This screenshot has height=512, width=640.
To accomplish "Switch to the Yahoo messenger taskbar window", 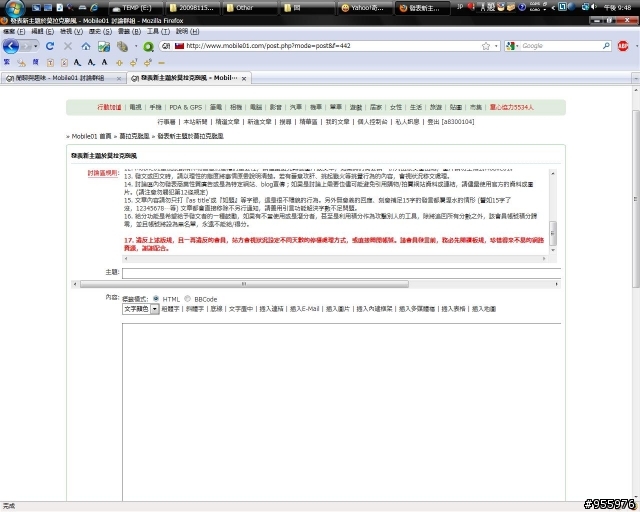I will 365,8.
